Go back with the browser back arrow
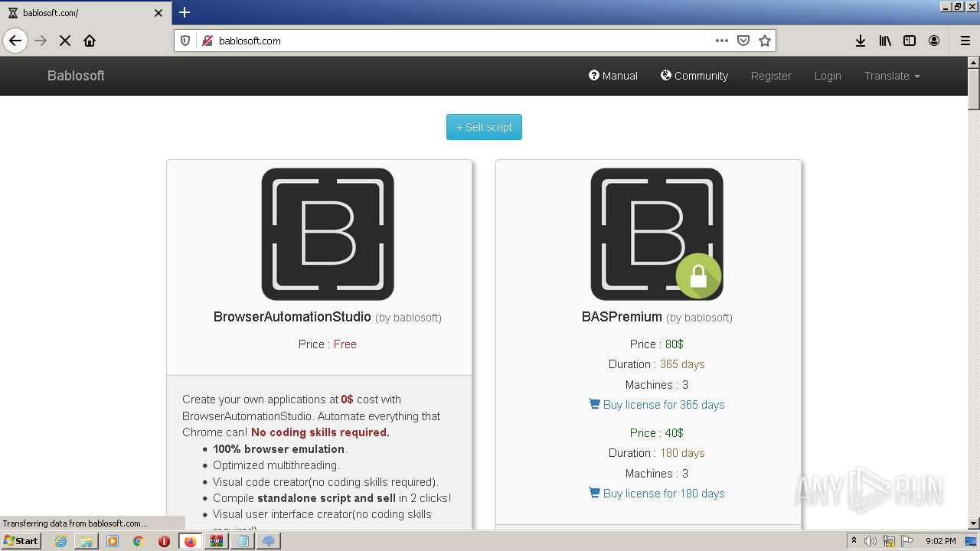 [x=15, y=41]
